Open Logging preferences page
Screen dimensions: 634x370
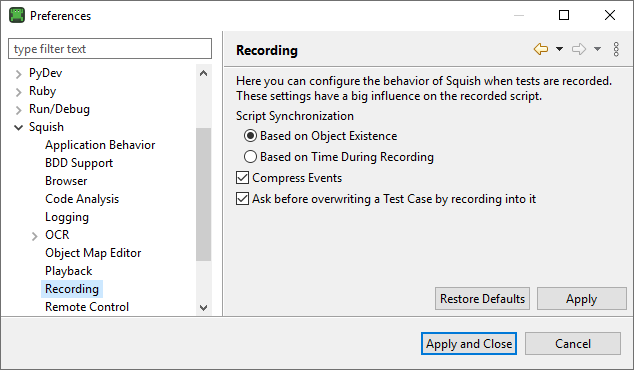point(67,217)
